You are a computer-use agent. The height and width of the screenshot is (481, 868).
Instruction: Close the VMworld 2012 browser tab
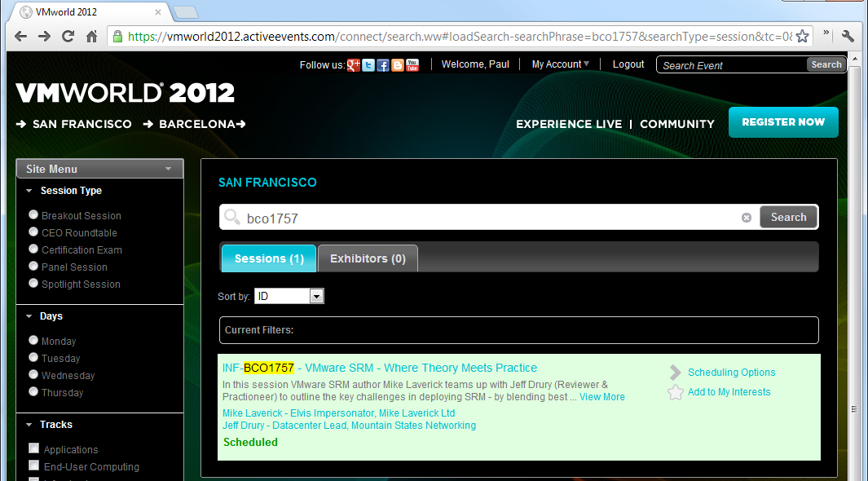click(x=158, y=11)
